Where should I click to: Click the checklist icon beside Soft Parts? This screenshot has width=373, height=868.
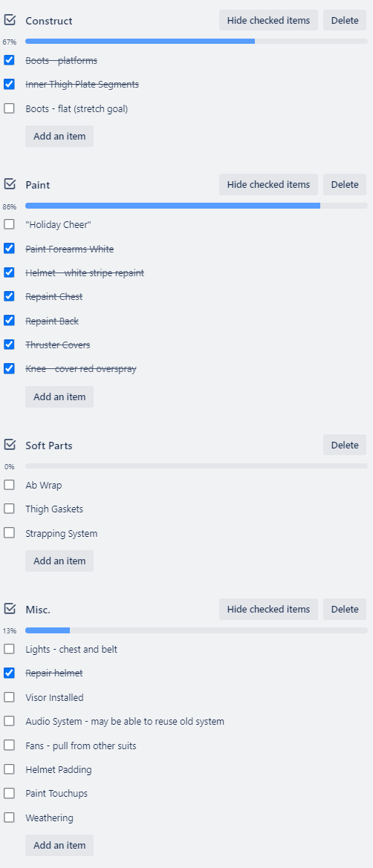pyautogui.click(x=10, y=445)
